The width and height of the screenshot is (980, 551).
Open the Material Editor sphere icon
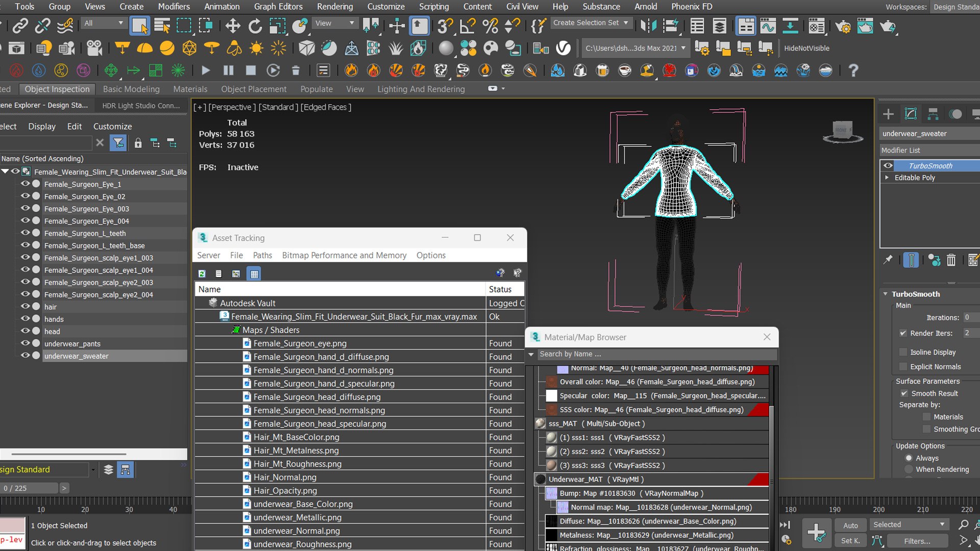coord(446,48)
